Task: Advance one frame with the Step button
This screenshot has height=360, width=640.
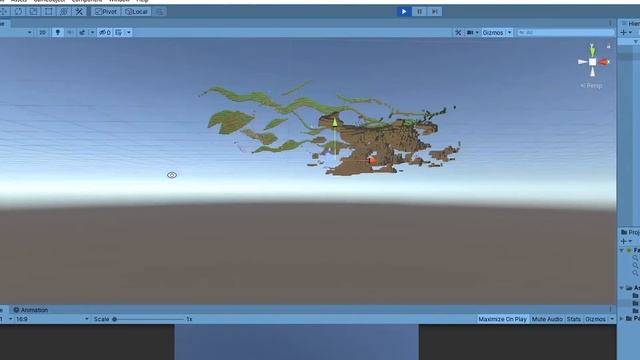Action: click(x=435, y=11)
